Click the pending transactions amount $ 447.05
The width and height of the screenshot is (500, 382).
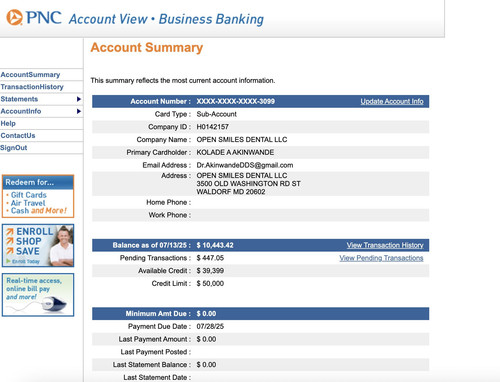210,258
